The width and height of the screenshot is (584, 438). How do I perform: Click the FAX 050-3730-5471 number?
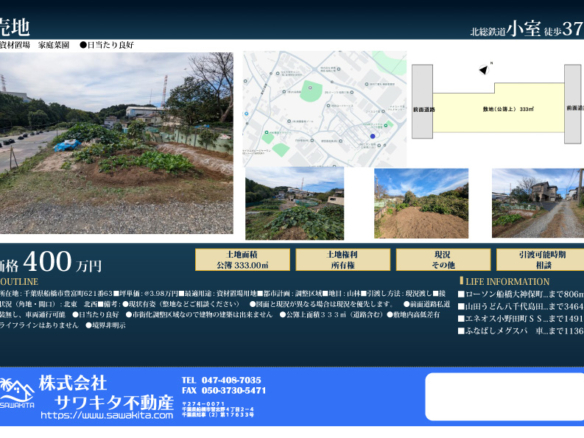(x=224, y=391)
